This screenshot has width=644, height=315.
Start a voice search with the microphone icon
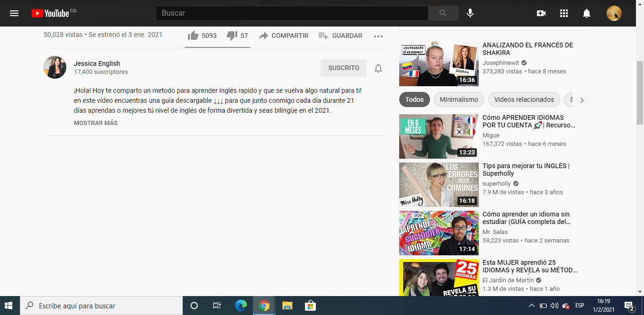[470, 13]
